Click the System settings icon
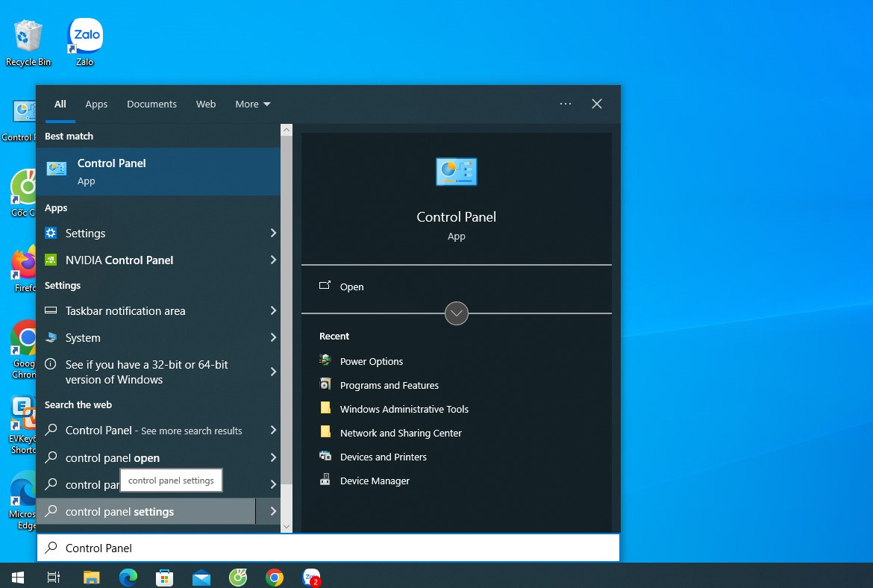Screen dimensions: 873x588 51,337
